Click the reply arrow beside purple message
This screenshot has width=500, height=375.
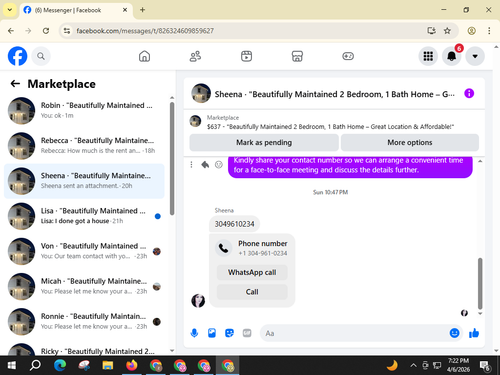[x=205, y=165]
